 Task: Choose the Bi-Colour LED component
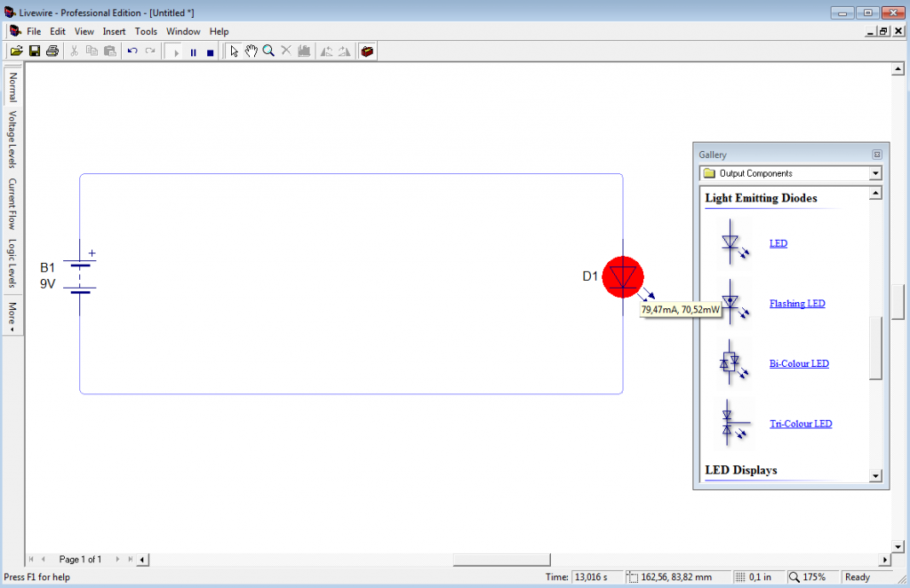pos(799,363)
